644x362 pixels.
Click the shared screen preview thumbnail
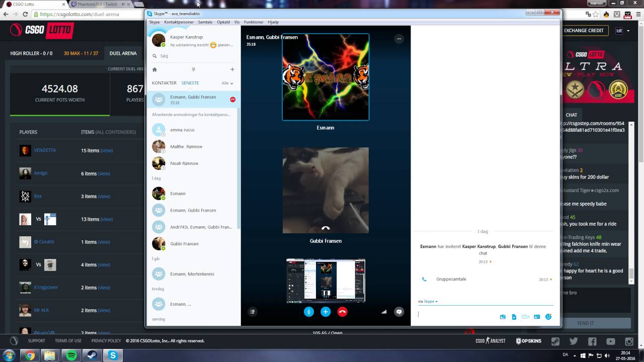point(326,281)
